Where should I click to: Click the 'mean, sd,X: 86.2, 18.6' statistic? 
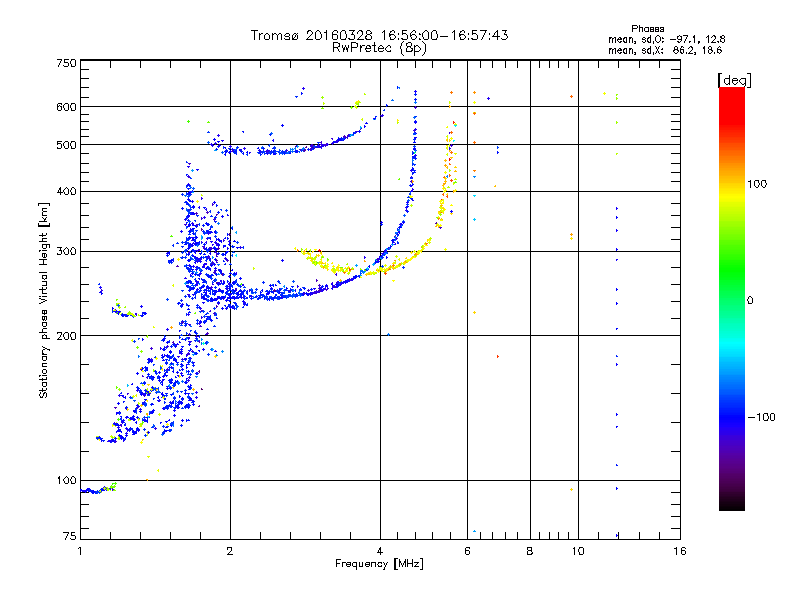click(x=665, y=50)
